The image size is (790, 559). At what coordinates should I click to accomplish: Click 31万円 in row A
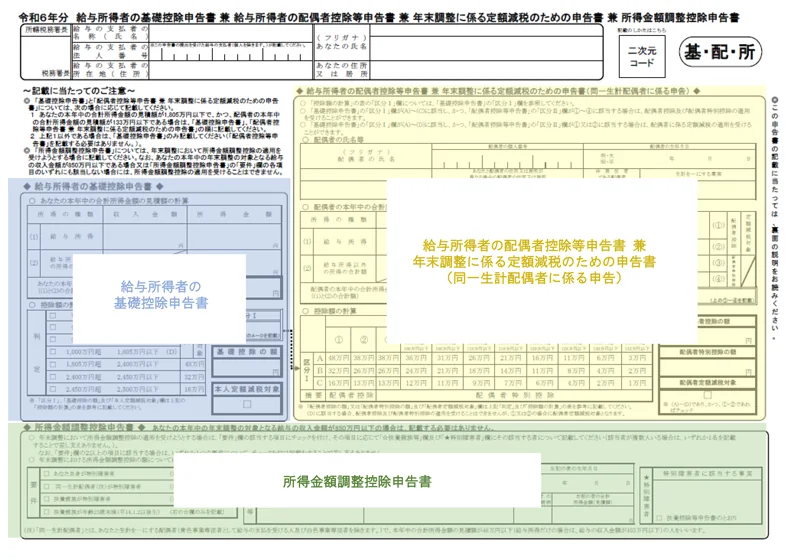point(447,358)
